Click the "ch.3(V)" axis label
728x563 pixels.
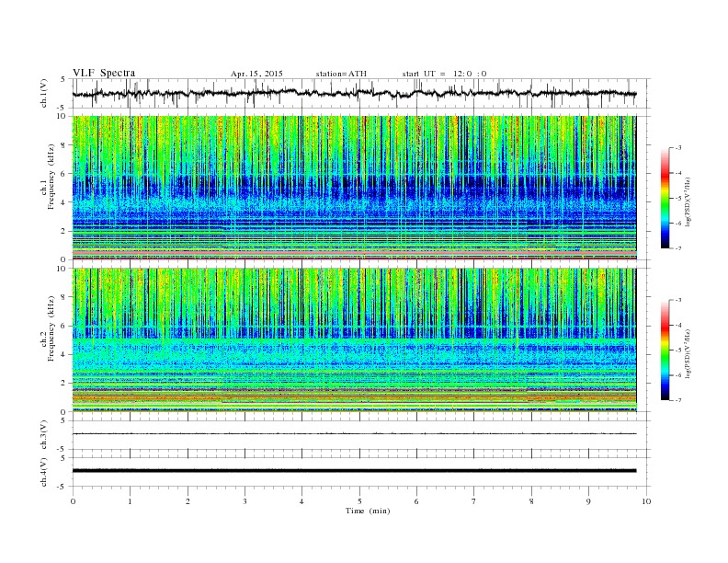(x=44, y=435)
